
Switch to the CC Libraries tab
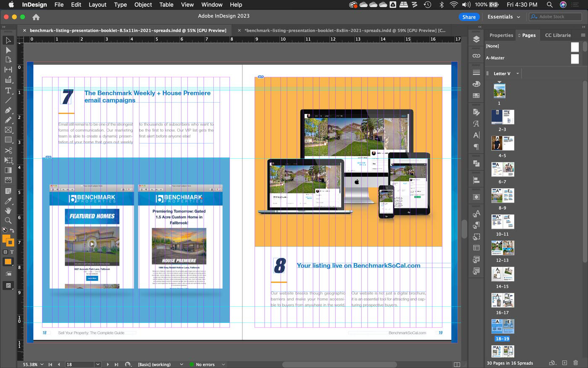click(558, 35)
